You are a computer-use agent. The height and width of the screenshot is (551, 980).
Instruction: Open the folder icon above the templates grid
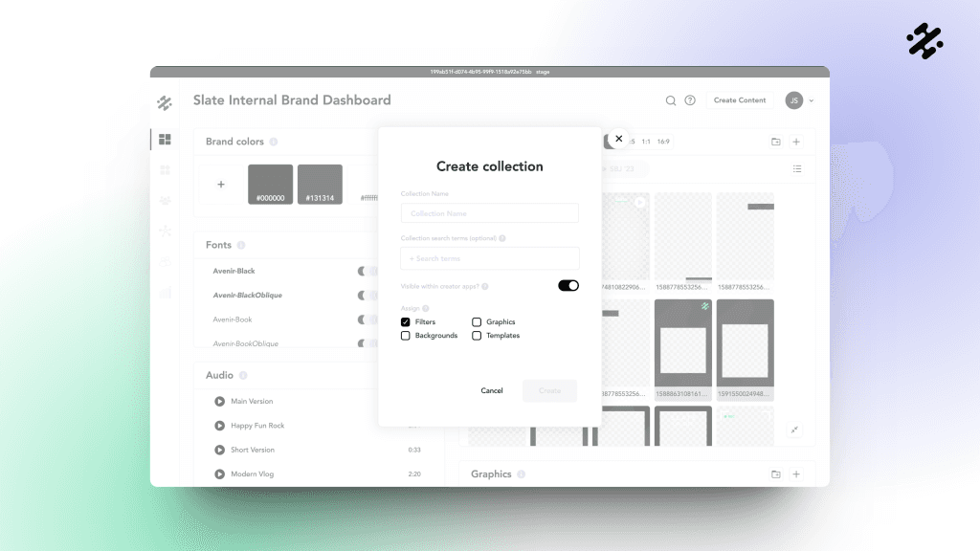click(x=776, y=141)
